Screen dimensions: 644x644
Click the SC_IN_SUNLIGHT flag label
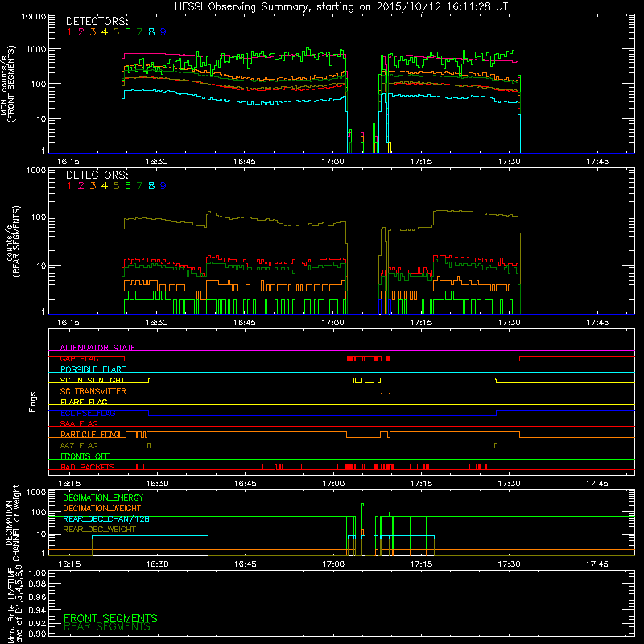click(93, 380)
